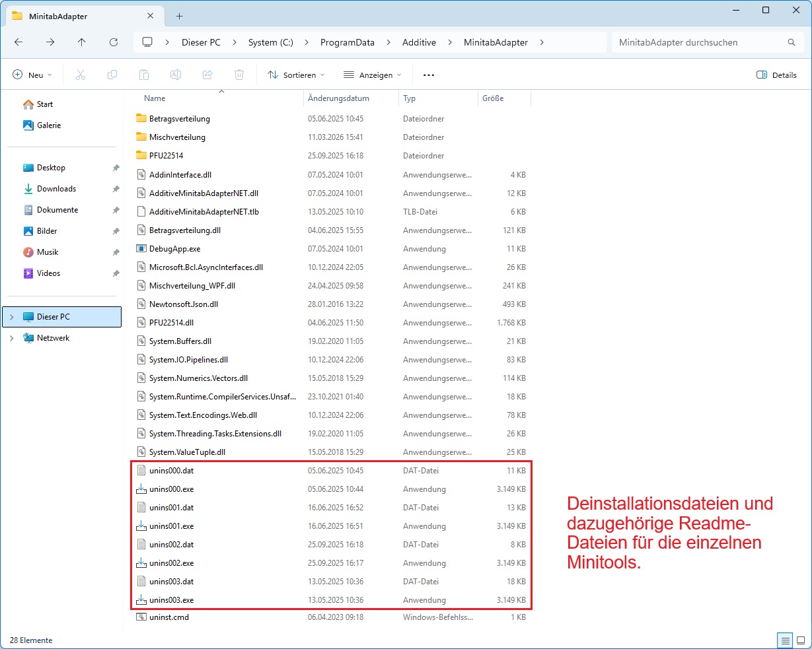812x649 pixels.
Task: Click the System (C:) breadcrumb segment
Action: pos(271,42)
